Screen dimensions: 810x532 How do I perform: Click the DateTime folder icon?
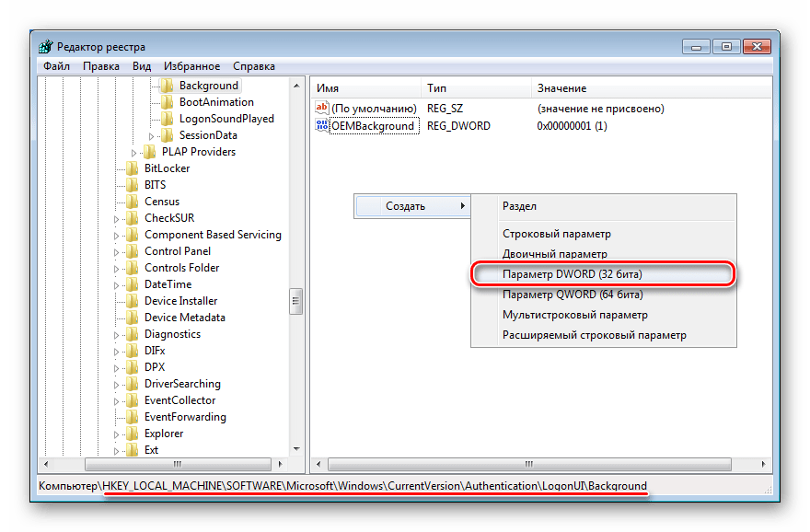(133, 284)
